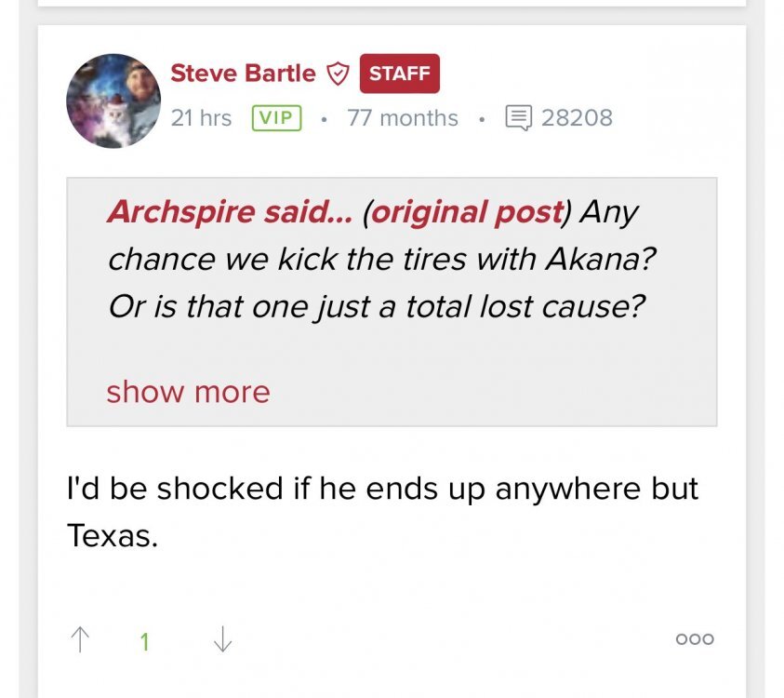Expand the quote with 'show more'

tap(188, 391)
